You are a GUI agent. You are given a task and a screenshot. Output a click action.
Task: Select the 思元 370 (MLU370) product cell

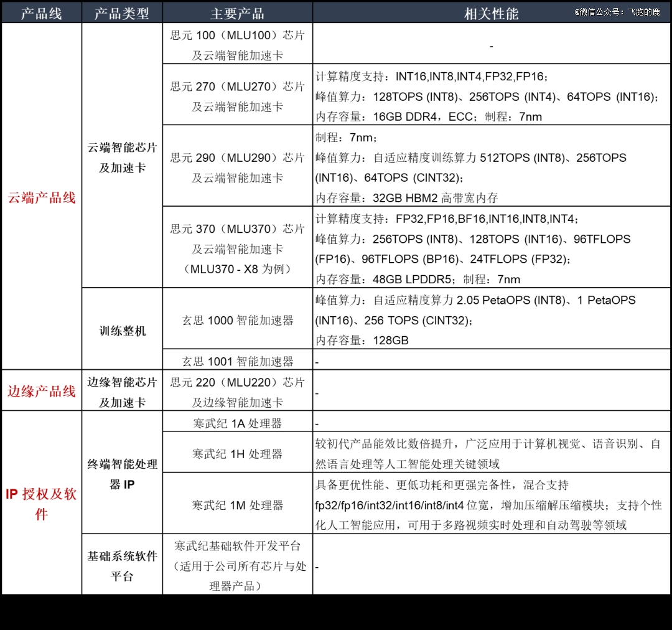pos(238,247)
